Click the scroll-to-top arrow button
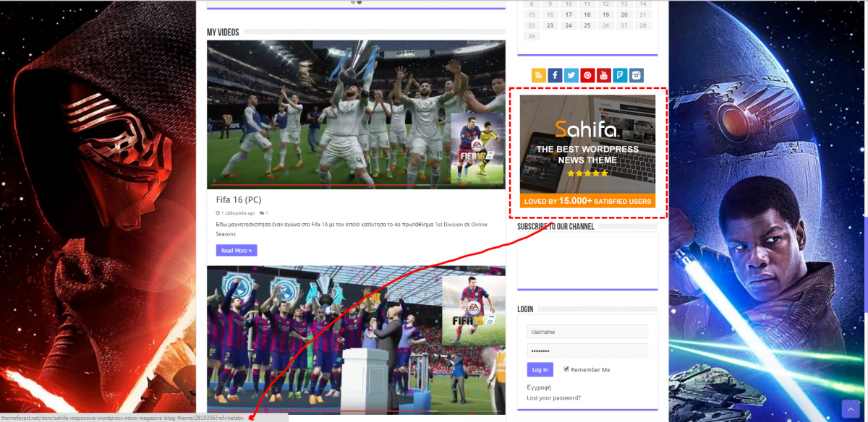This screenshot has width=868, height=422. 850,408
